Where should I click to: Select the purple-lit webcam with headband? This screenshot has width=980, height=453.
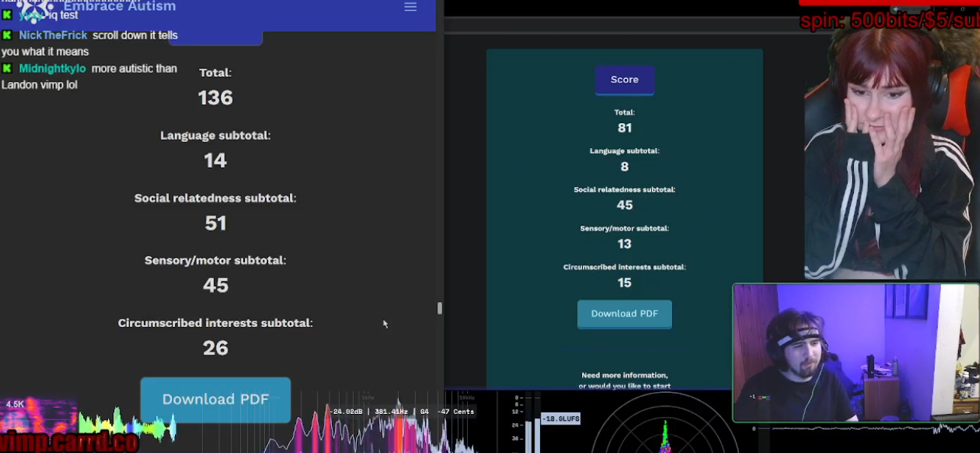[x=855, y=352]
